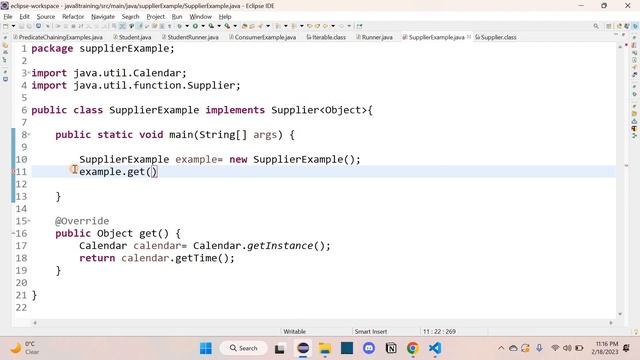
Task: Click the Back navigation arrow icon
Action: [325, 26]
